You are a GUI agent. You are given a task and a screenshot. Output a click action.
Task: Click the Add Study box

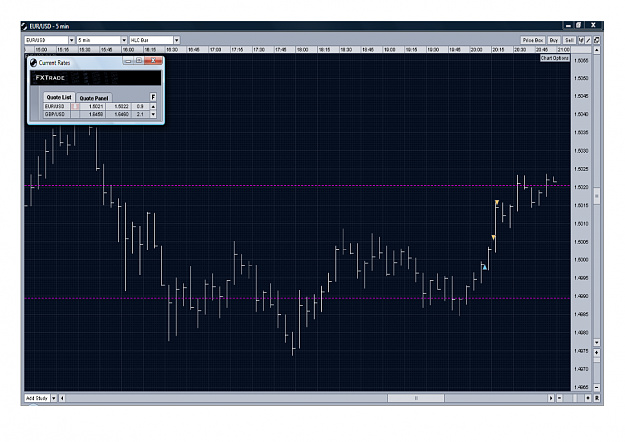click(37, 398)
